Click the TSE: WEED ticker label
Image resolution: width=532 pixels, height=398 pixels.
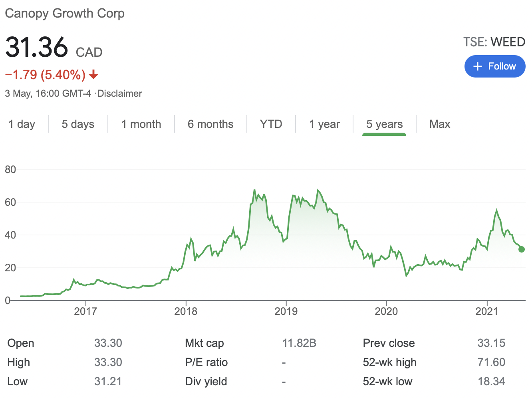(494, 42)
